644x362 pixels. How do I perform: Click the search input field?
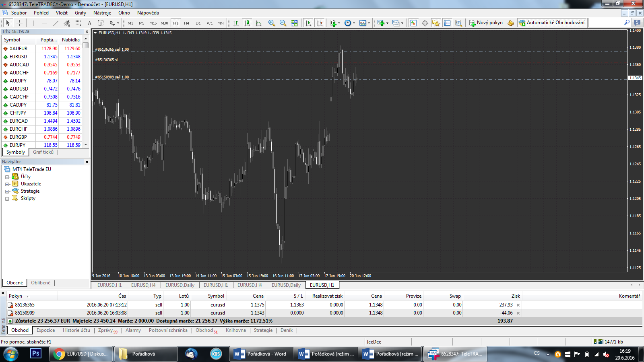pos(606,23)
